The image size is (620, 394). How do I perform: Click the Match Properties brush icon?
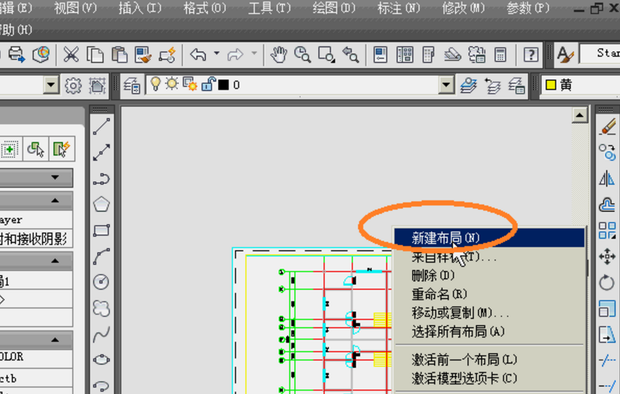[x=143, y=55]
